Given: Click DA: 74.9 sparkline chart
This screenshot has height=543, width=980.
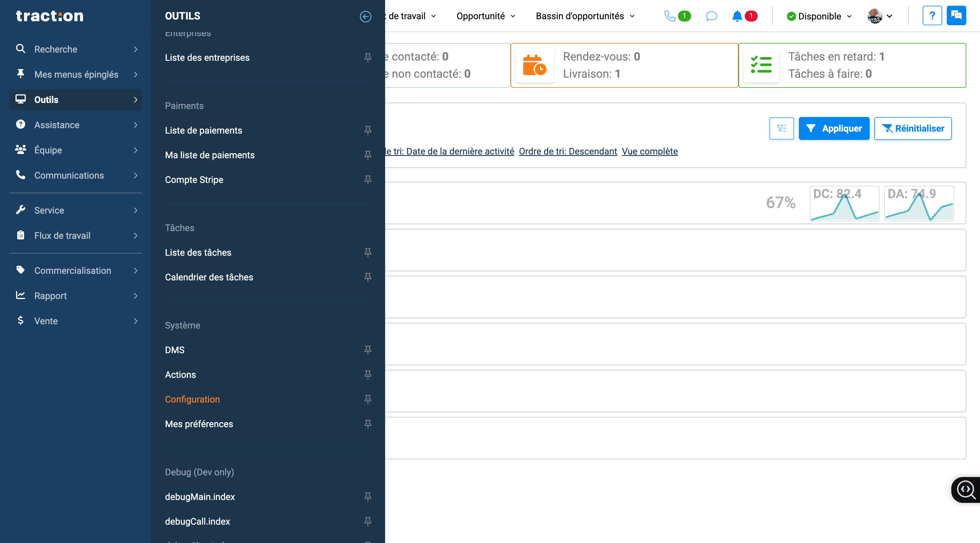Looking at the screenshot, I should click(919, 204).
